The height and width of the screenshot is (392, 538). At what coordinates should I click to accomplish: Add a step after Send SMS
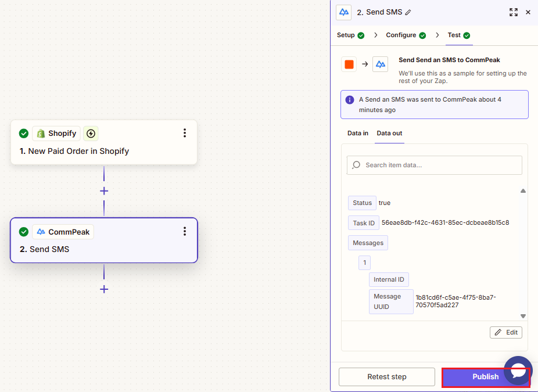click(x=104, y=289)
